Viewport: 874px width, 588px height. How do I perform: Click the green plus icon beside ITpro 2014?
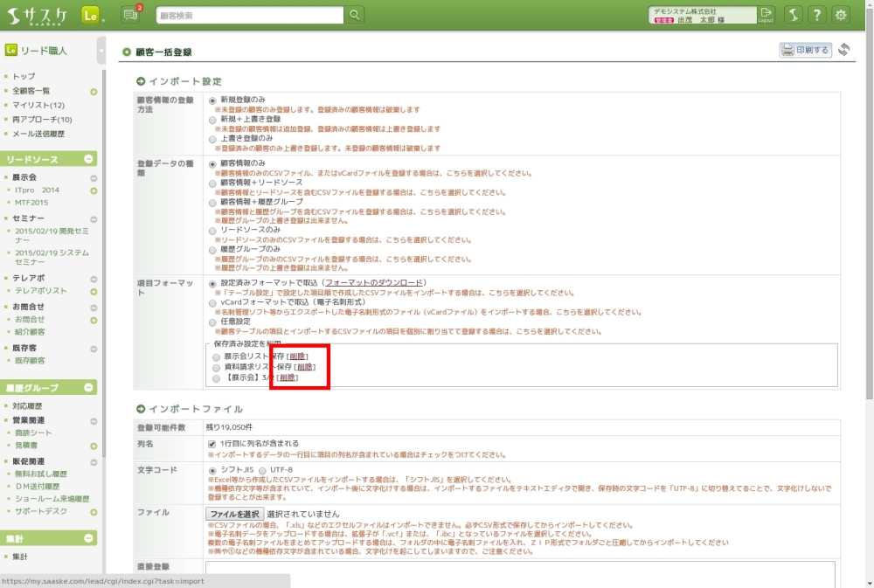pos(94,190)
